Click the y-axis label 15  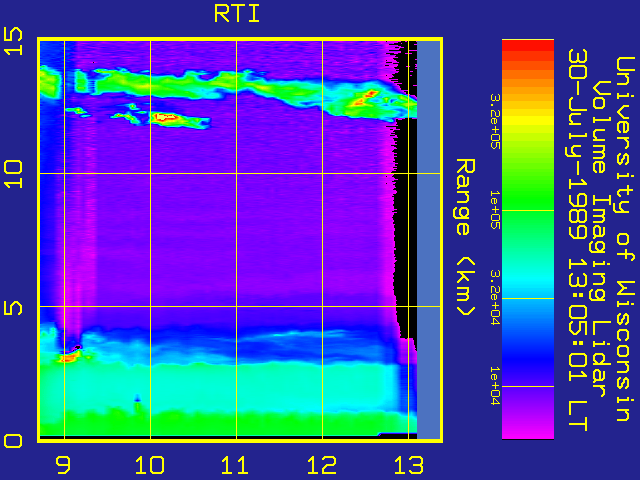13,41
